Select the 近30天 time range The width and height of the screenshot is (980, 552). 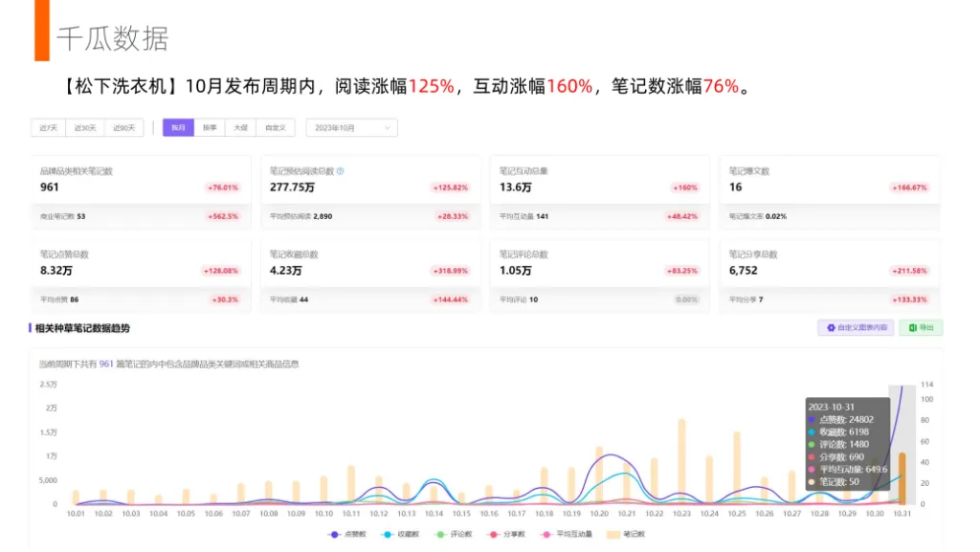click(86, 128)
